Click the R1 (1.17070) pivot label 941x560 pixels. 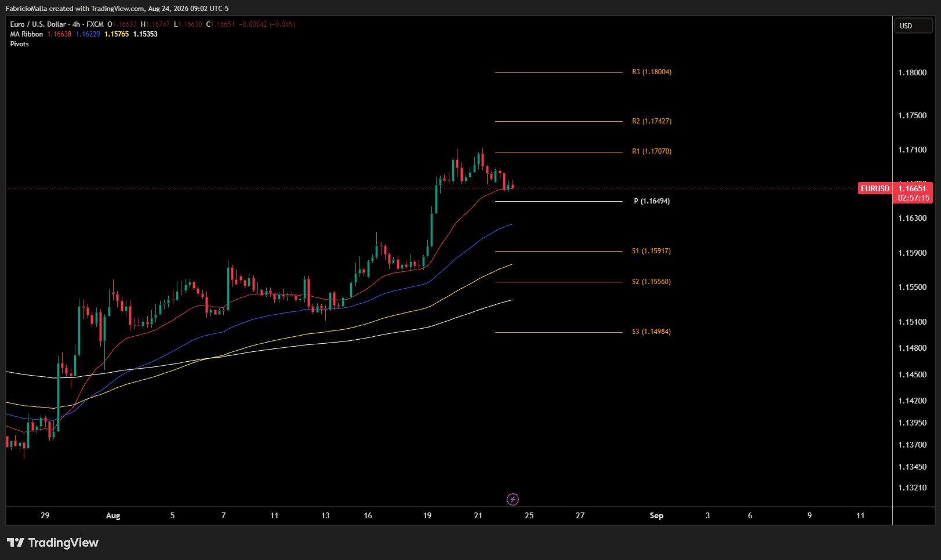(652, 151)
